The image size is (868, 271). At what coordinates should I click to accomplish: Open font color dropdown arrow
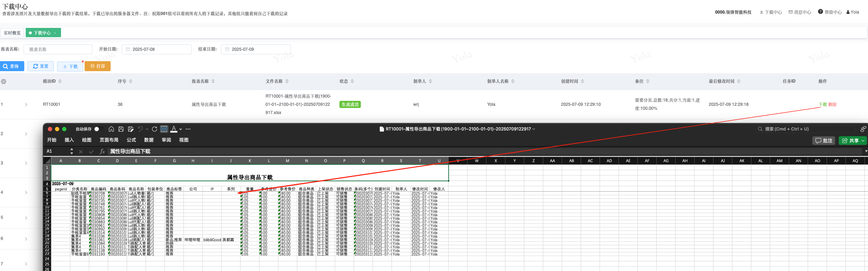pos(181,129)
